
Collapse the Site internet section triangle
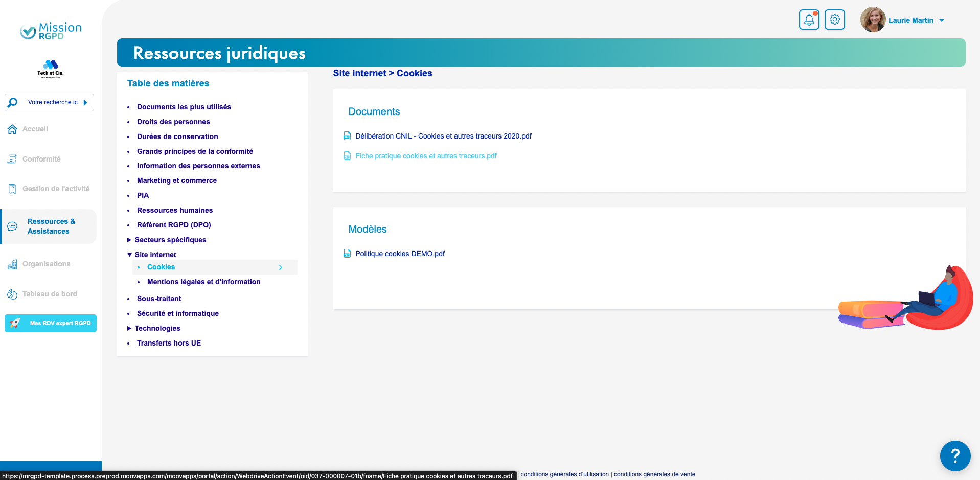(x=129, y=255)
